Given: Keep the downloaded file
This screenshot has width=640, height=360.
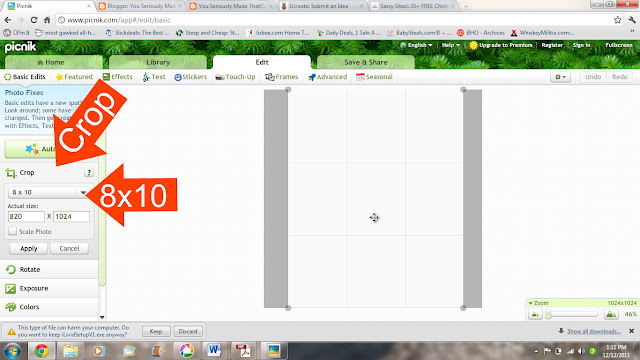Looking at the screenshot, I should pyautogui.click(x=156, y=331).
